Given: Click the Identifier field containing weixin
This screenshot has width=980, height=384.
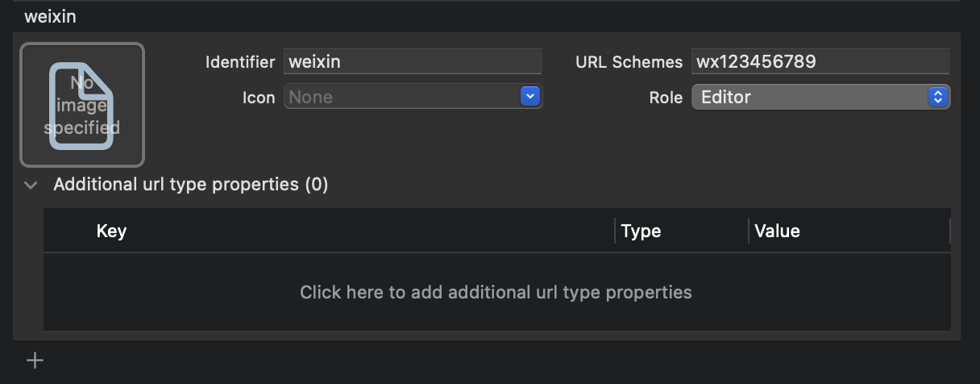Looking at the screenshot, I should [412, 62].
